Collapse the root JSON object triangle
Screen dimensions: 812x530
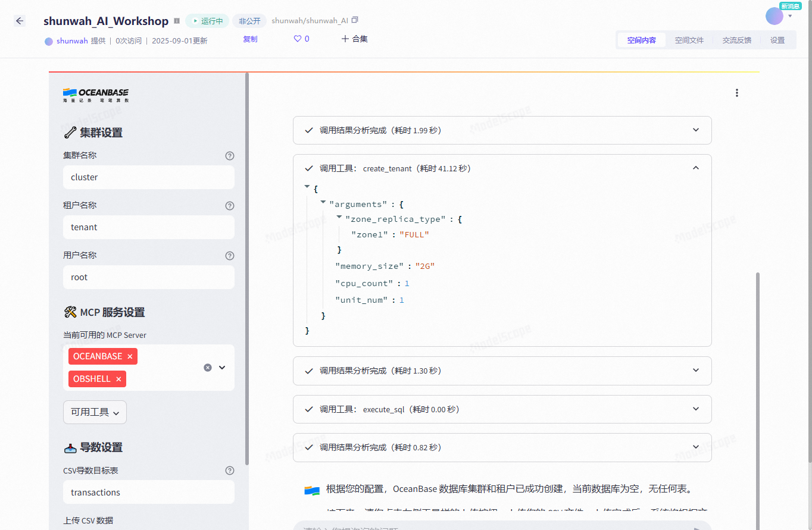(307, 187)
